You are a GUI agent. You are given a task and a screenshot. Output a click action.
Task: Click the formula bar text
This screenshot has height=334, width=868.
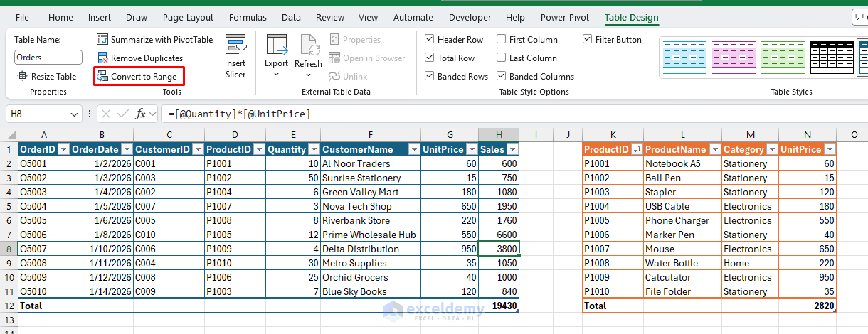[239, 114]
